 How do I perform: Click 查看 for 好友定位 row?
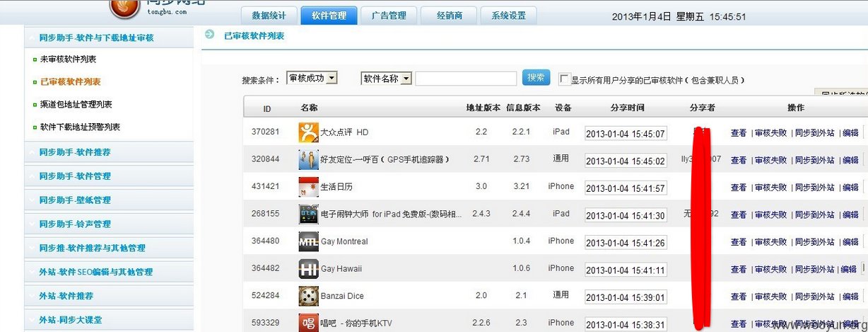click(x=739, y=160)
